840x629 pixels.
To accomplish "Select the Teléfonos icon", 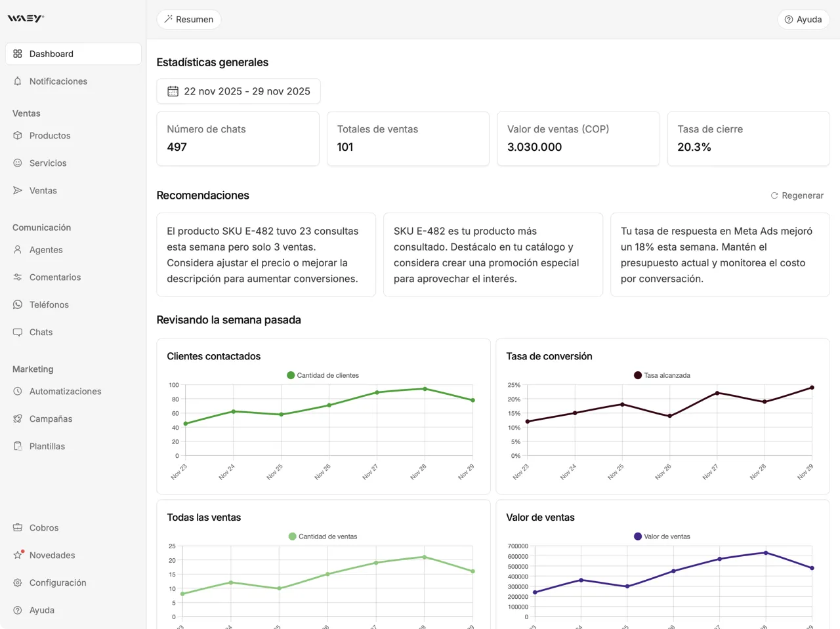I will 18,304.
